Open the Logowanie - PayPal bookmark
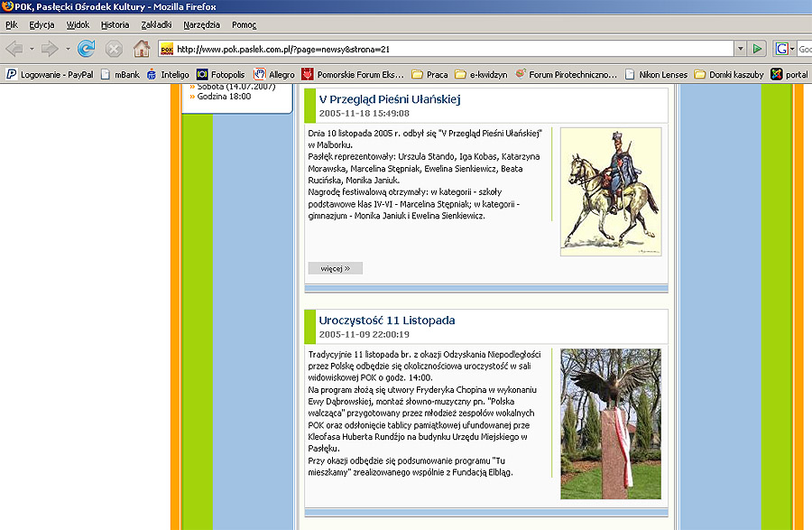 [x=50, y=74]
